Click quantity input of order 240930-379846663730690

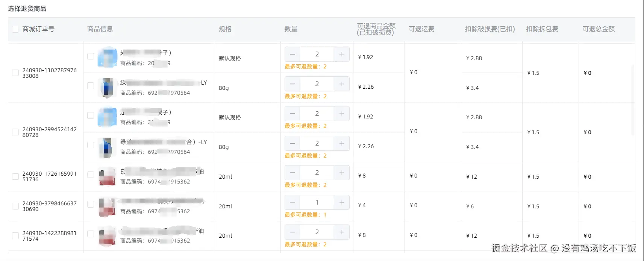[x=317, y=202]
